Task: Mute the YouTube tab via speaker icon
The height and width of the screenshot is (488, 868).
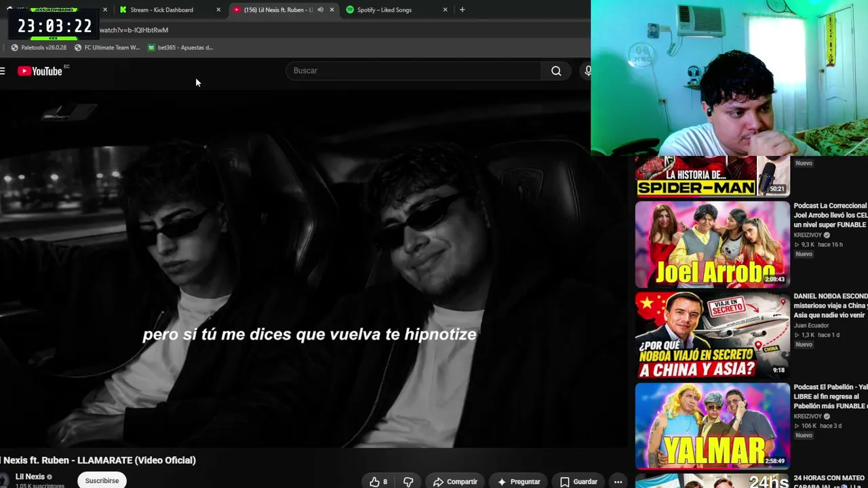Action: (320, 9)
